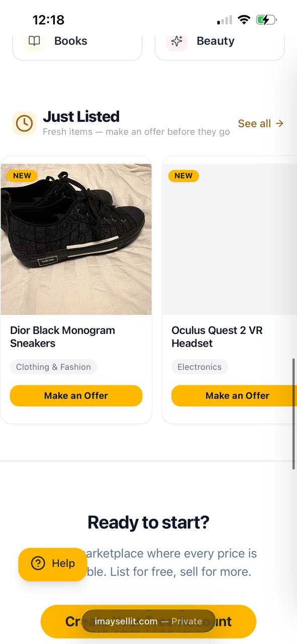Tap the Beauty category sparkle icon

(177, 41)
